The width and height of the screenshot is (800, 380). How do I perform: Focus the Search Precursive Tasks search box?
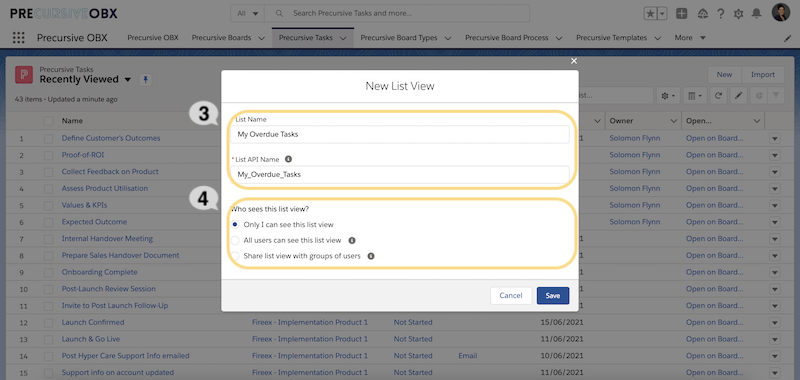[x=397, y=13]
